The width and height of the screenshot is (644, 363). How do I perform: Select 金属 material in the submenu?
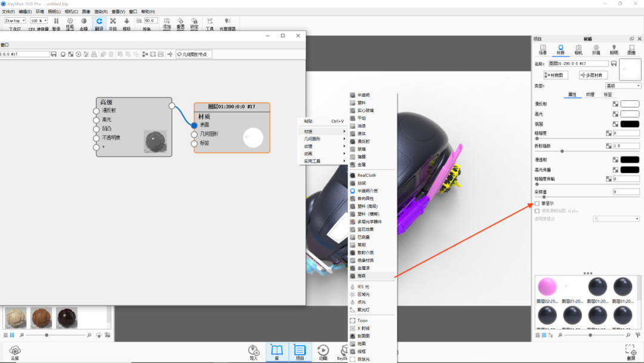point(372,164)
